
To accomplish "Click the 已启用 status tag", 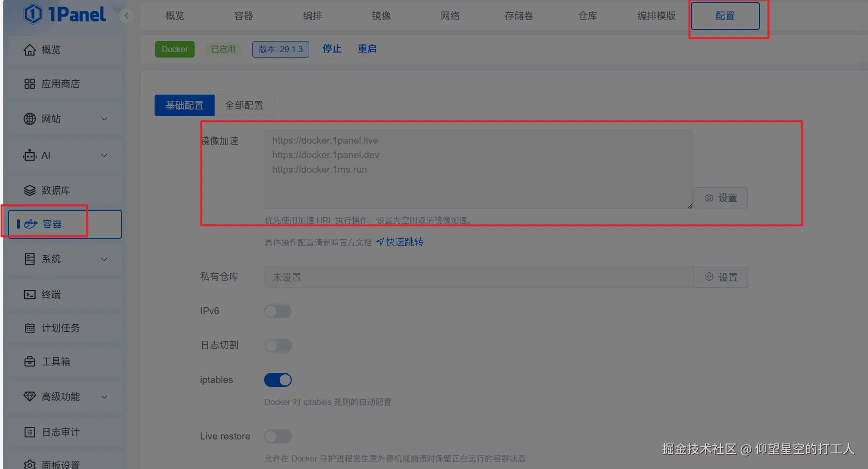I will click(223, 49).
